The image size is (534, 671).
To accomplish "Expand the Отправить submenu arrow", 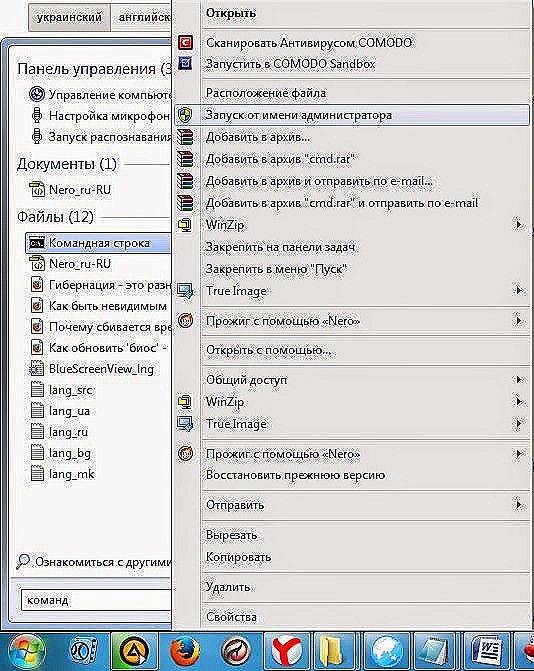I will [519, 505].
